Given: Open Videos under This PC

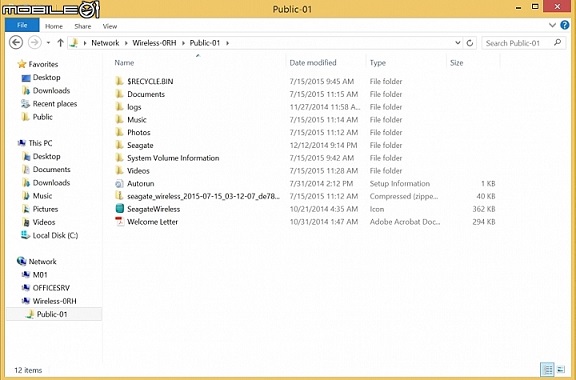Looking at the screenshot, I should coord(44,222).
